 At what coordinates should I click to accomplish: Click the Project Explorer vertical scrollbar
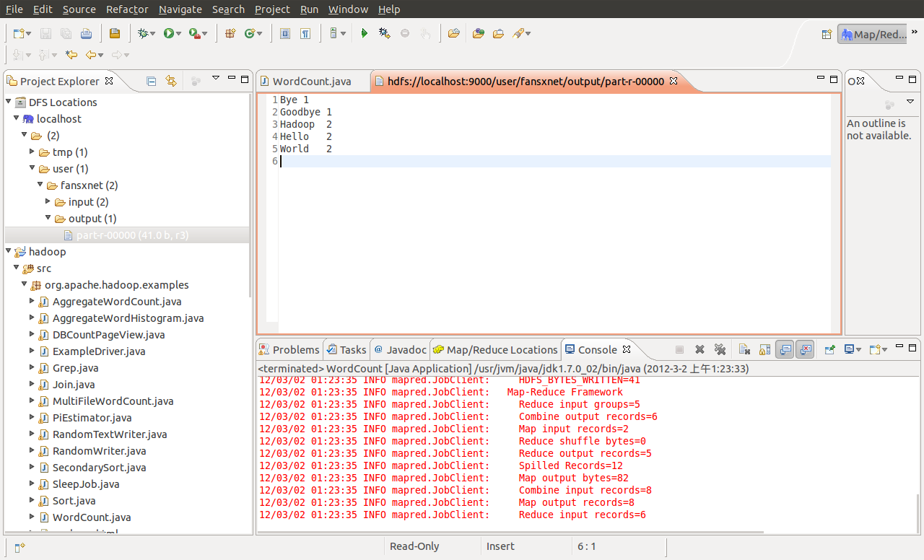(x=250, y=195)
